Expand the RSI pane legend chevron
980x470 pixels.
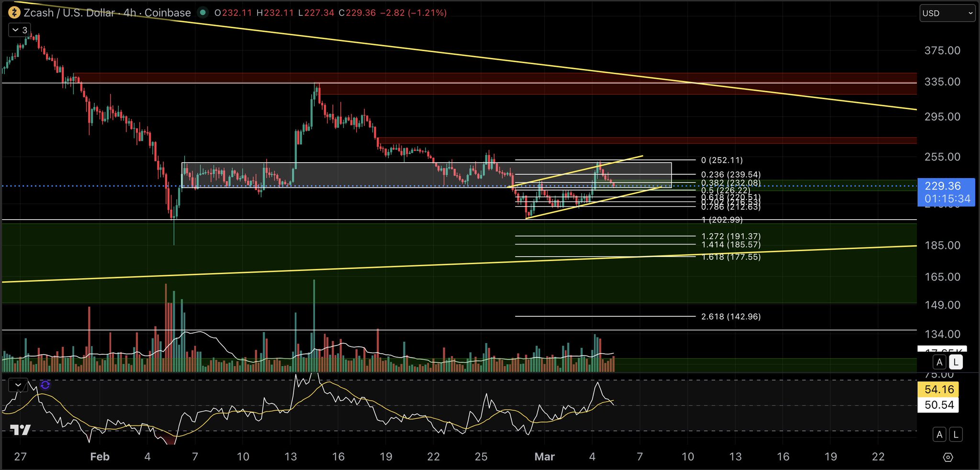(18, 385)
